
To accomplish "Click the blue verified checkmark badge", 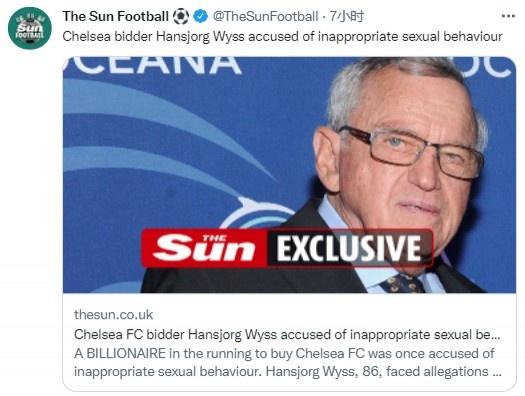I will coord(201,16).
